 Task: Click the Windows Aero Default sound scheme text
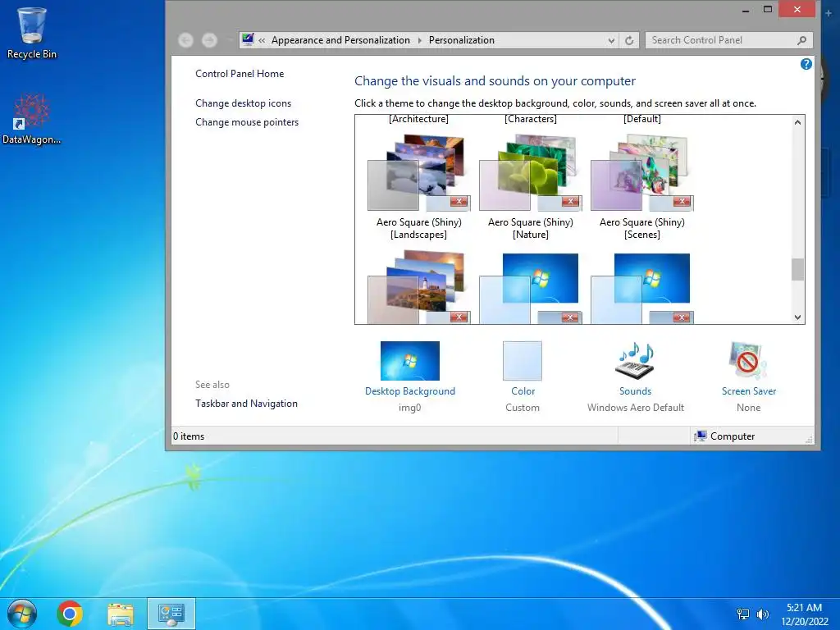636,408
